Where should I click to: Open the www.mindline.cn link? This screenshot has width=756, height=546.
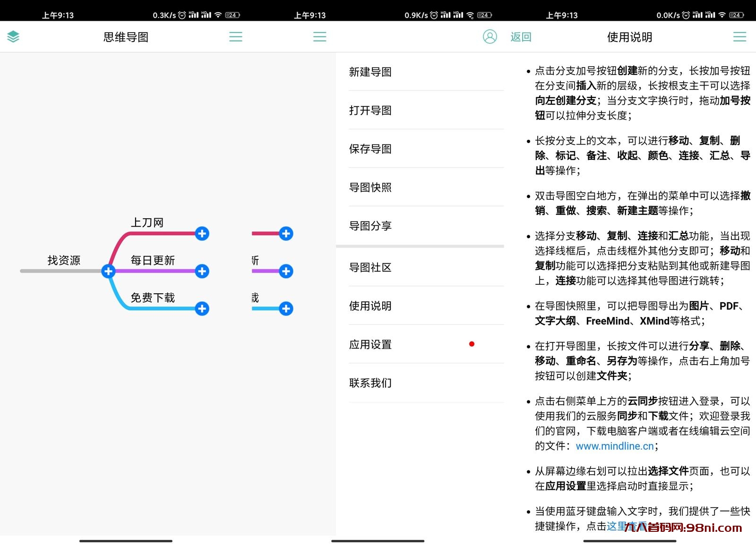tap(615, 446)
